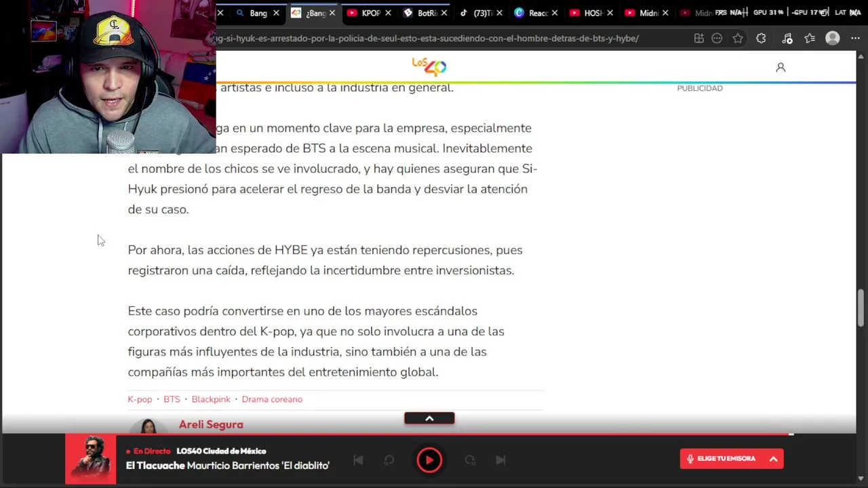The height and width of the screenshot is (488, 868).
Task: Click the El Tlacuache show thumbnail
Action: 90,460
